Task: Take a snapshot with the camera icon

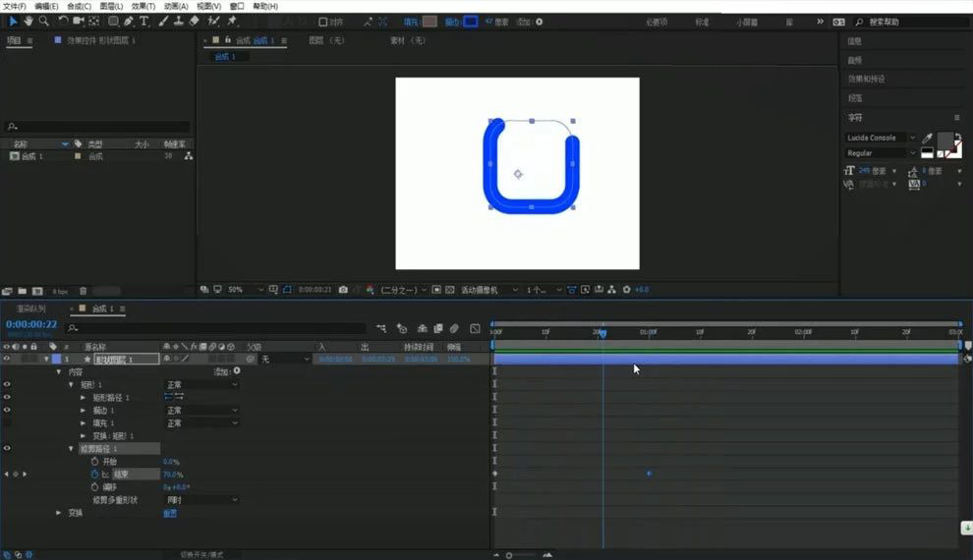Action: pyautogui.click(x=343, y=290)
